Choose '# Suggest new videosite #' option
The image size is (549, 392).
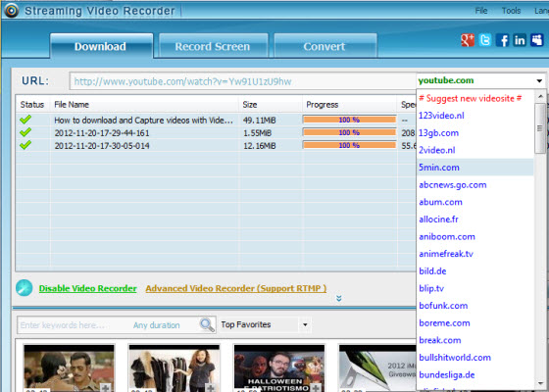tap(471, 98)
